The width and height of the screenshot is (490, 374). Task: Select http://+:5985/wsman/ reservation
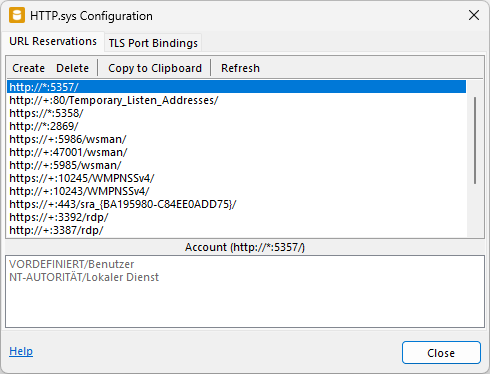[236, 165]
